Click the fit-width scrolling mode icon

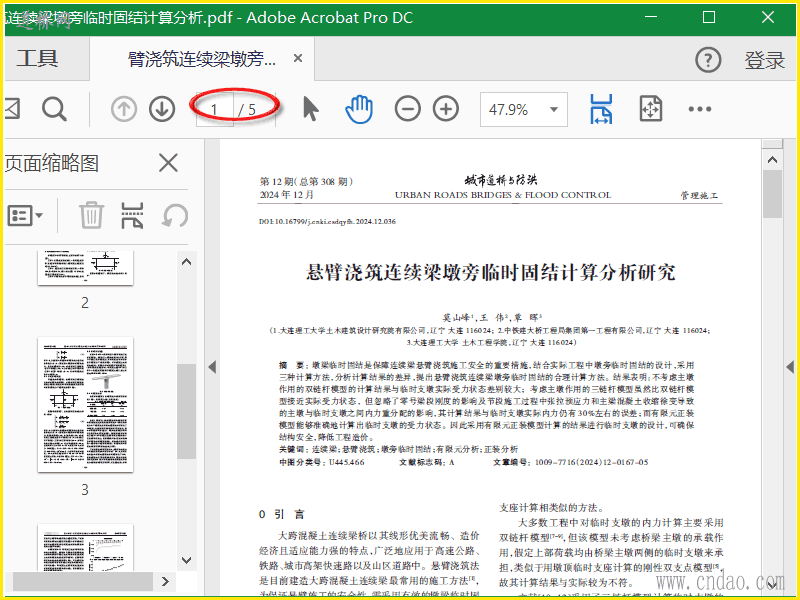[x=602, y=109]
